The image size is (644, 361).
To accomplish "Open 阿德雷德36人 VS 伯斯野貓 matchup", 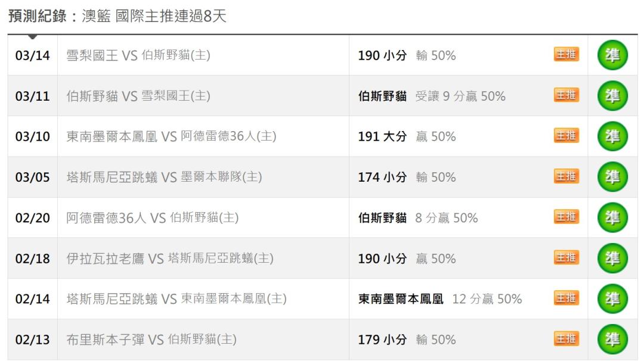I will coord(152,217).
